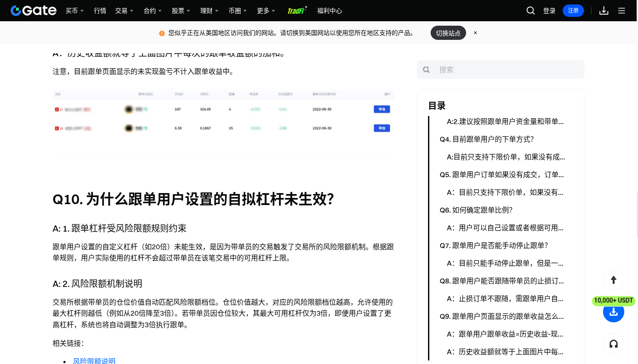Click the blue floating download button
Image resolution: width=638 pixels, height=364 pixels.
[614, 312]
